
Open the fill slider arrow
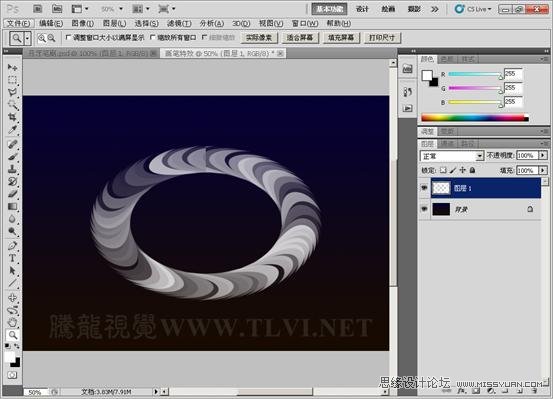coord(543,170)
